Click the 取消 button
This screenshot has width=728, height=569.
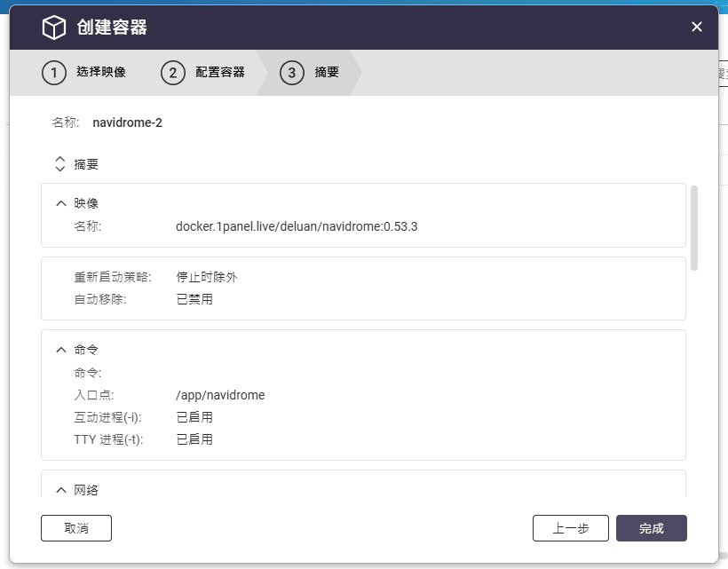point(76,528)
